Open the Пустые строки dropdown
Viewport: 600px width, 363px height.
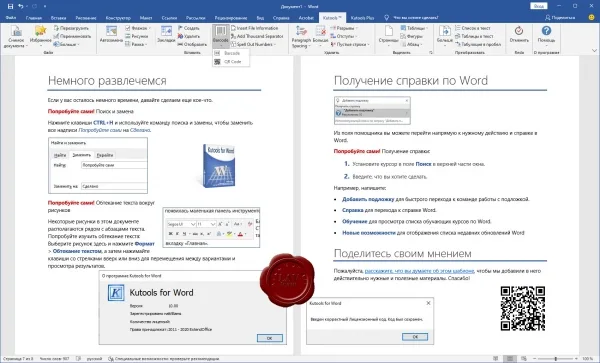tap(350, 44)
